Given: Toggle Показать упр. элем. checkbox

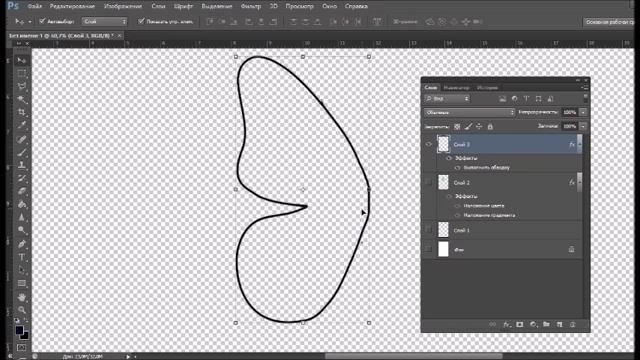Looking at the screenshot, I should click(x=141, y=21).
